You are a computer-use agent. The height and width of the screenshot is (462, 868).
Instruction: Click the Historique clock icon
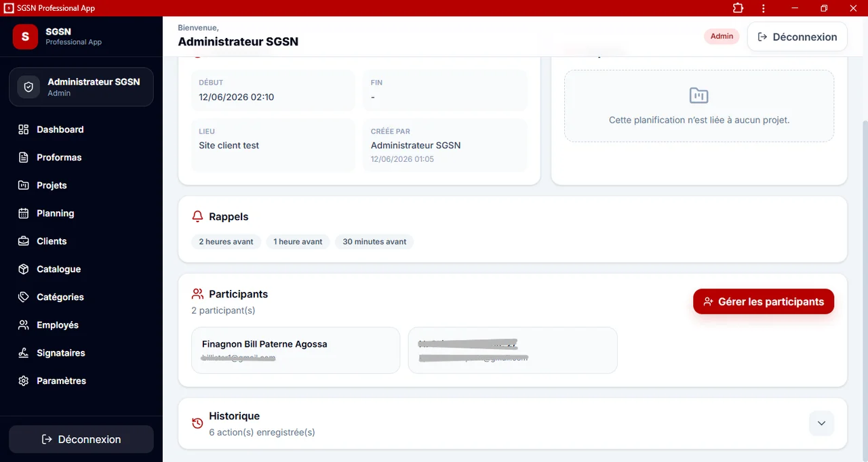pyautogui.click(x=197, y=423)
